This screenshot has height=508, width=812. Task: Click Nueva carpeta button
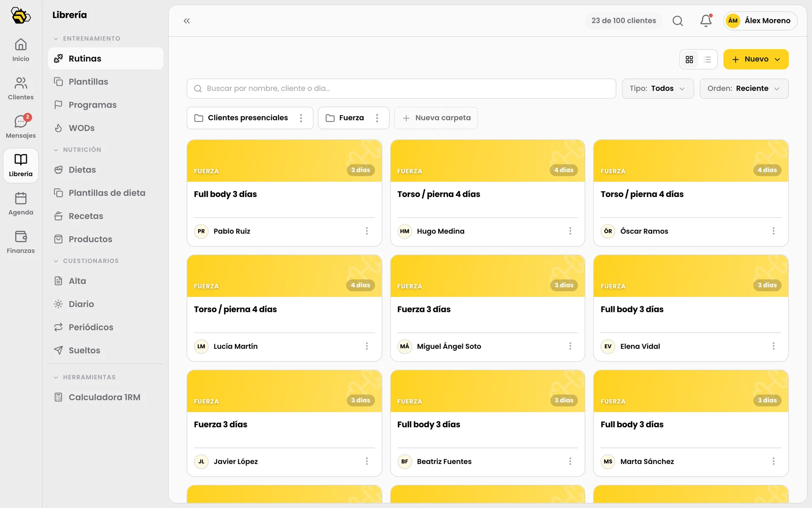coord(436,118)
